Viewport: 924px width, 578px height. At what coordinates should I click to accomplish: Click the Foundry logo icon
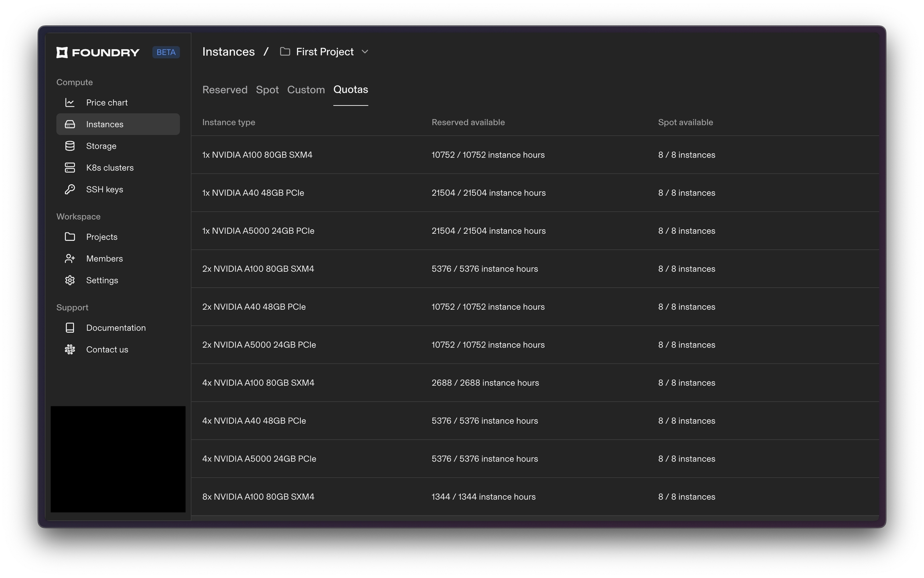[62, 52]
